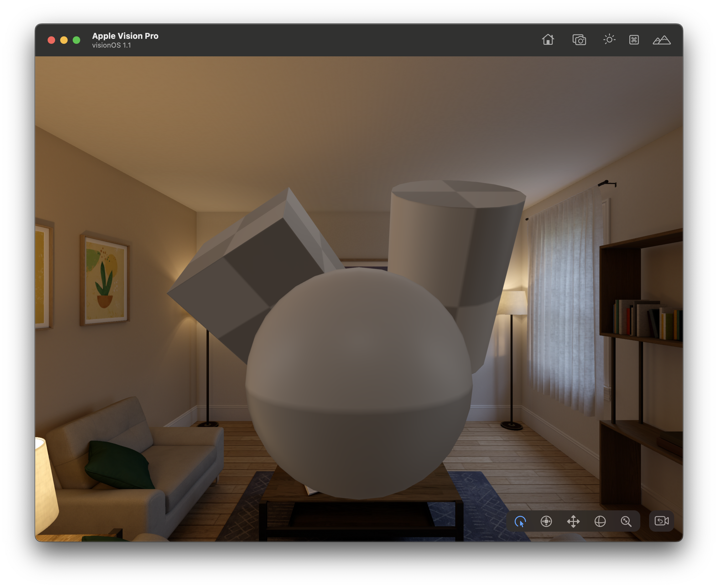This screenshot has height=588, width=718.
Task: Click the visionOS 1.1 subtitle text
Action: click(111, 45)
